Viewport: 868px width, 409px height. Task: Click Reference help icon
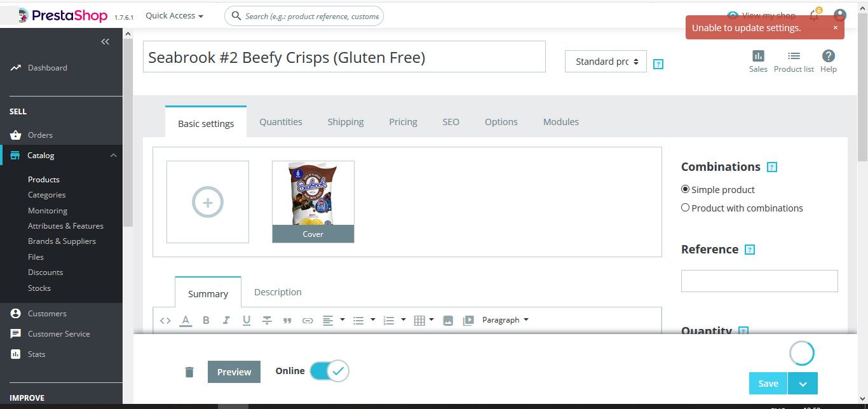pos(750,250)
